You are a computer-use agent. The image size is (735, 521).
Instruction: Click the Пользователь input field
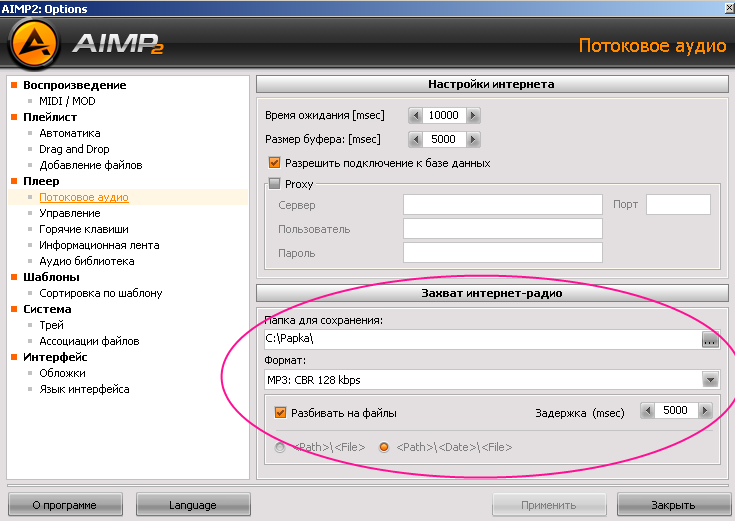click(x=502, y=229)
